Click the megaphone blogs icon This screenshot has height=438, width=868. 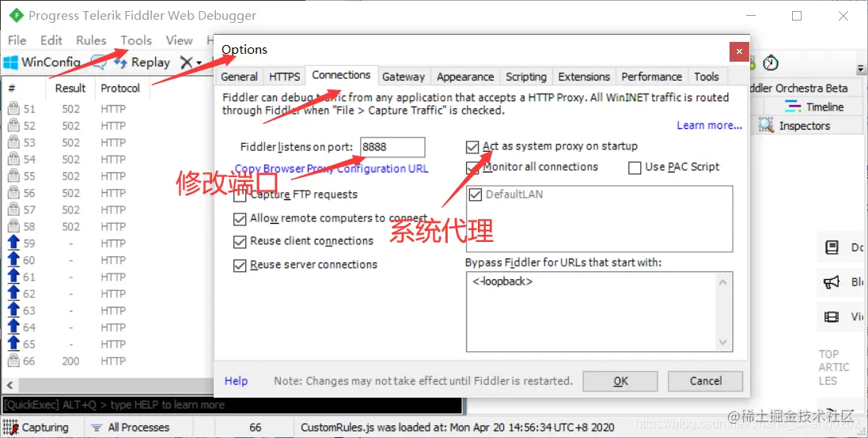point(832,282)
